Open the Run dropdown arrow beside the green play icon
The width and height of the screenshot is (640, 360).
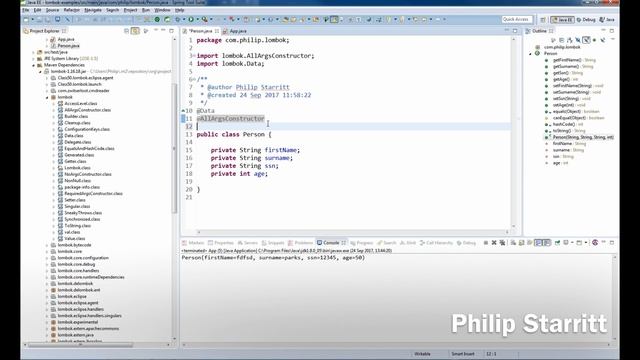(x=198, y=19)
